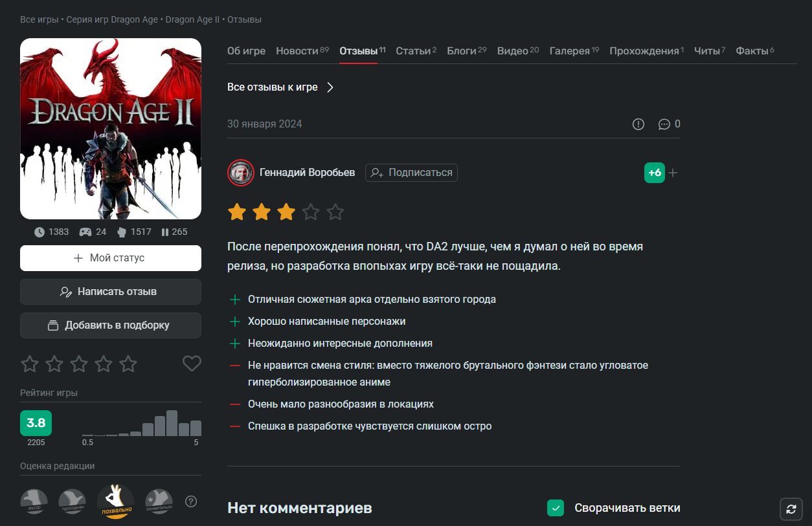812x526 pixels.
Task: Click the hand icon with 1517 count
Action: click(121, 232)
